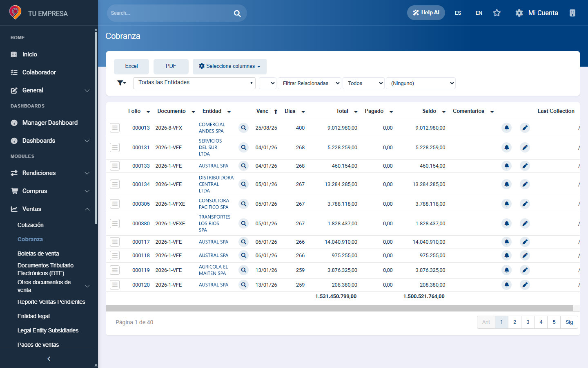Open Saldo column filter arrow

coord(443,112)
